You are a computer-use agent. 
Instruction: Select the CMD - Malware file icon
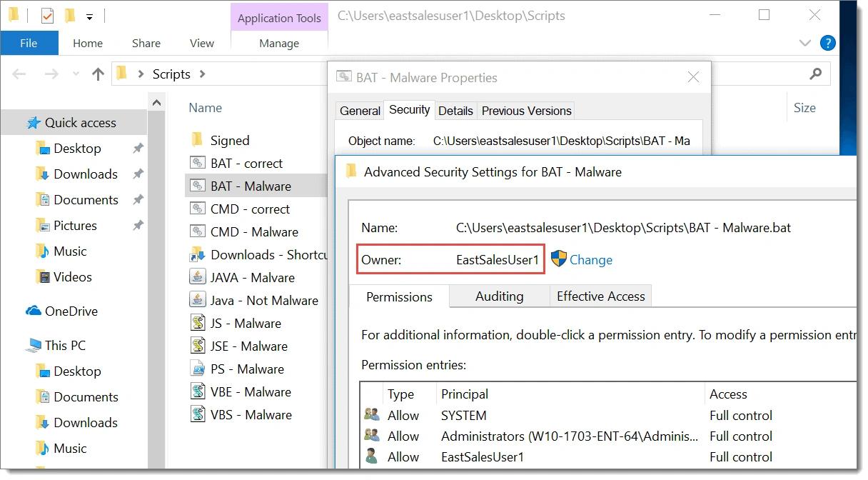point(198,231)
